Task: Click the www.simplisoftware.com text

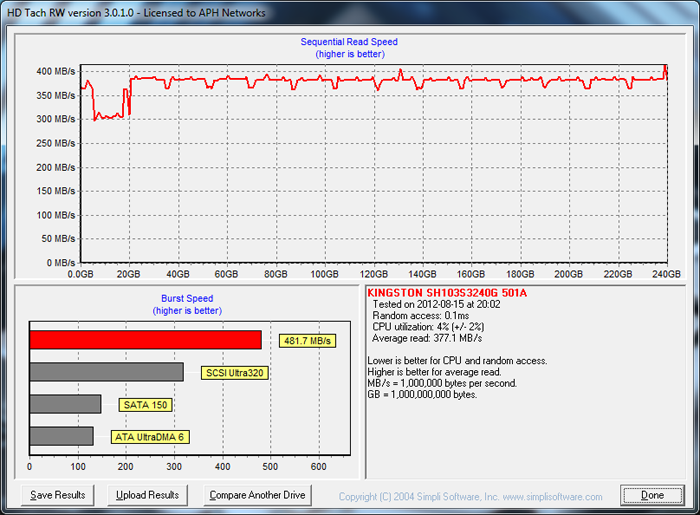Action: [553, 497]
